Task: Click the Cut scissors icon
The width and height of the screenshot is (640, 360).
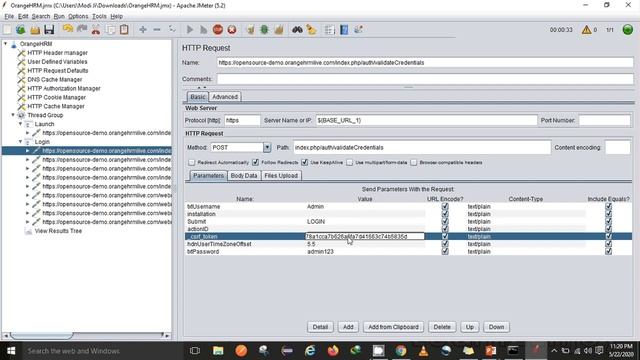Action: coord(96,30)
